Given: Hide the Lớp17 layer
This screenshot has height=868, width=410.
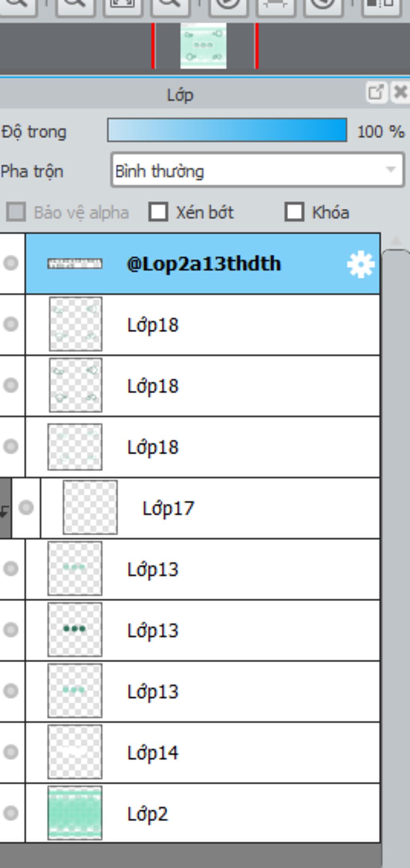Looking at the screenshot, I should coord(26,508).
